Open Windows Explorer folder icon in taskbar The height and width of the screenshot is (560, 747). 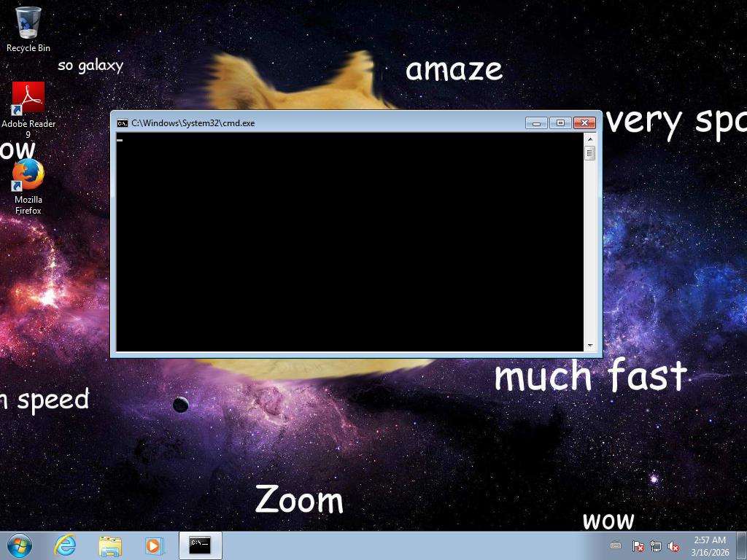pos(110,545)
